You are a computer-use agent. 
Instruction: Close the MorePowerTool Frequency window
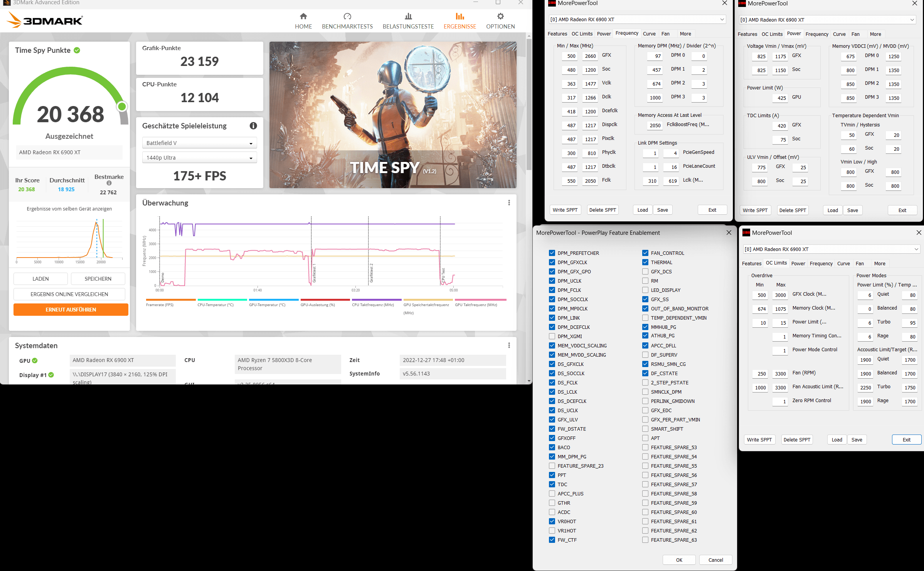tap(724, 3)
